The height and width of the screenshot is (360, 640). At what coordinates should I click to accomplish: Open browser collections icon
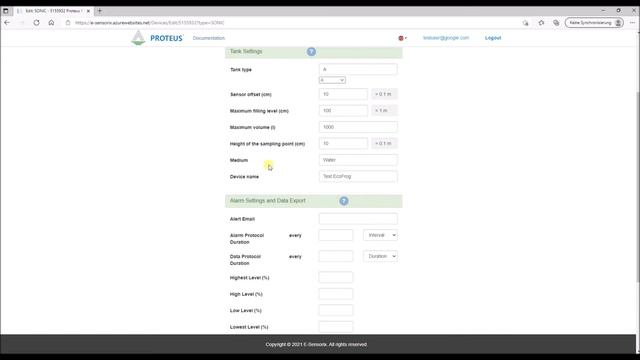coord(556,23)
